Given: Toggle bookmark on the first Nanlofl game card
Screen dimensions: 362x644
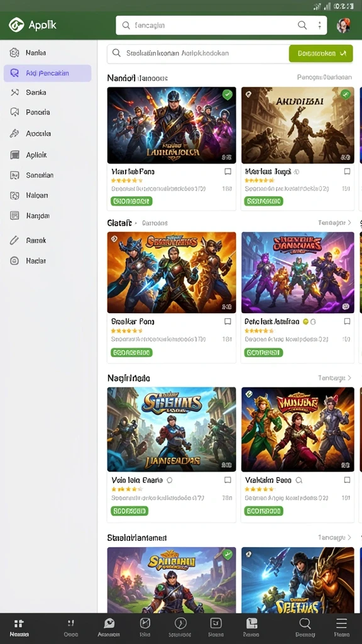Looking at the screenshot, I should click(x=228, y=172).
